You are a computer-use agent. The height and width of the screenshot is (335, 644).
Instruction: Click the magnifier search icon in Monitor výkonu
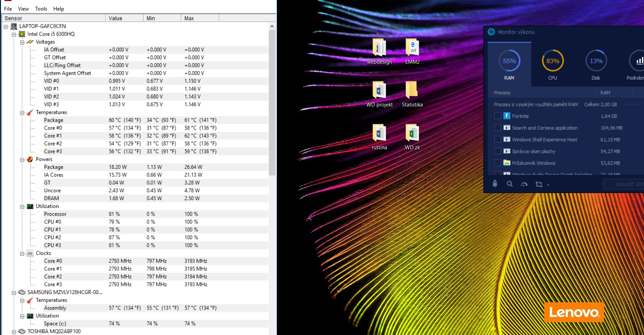tap(510, 184)
